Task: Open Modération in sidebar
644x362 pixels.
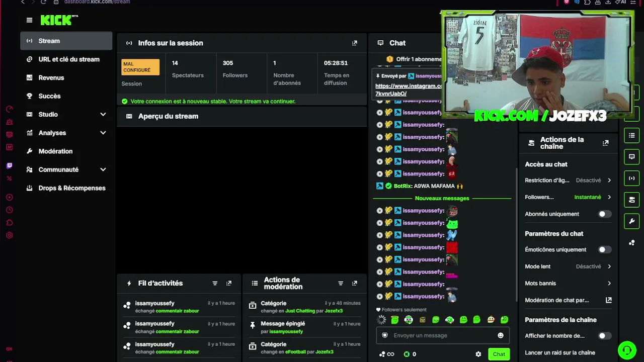Action: (66, 151)
